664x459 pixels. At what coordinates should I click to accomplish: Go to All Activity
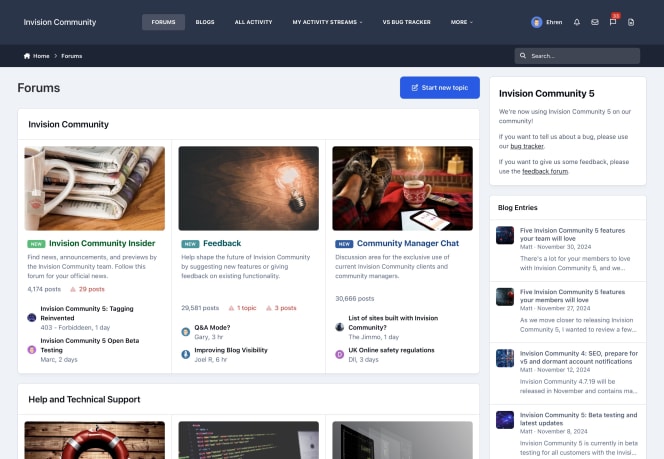[x=254, y=22]
